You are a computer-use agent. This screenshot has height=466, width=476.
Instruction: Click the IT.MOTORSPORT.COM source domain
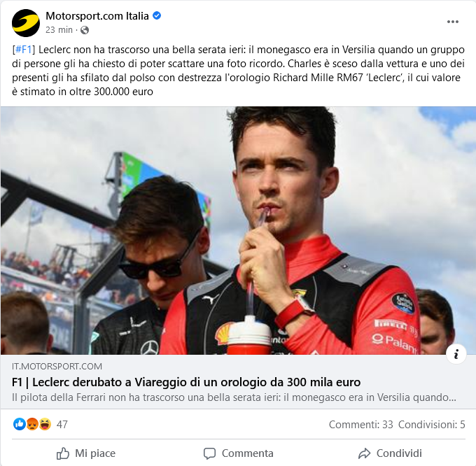57,367
